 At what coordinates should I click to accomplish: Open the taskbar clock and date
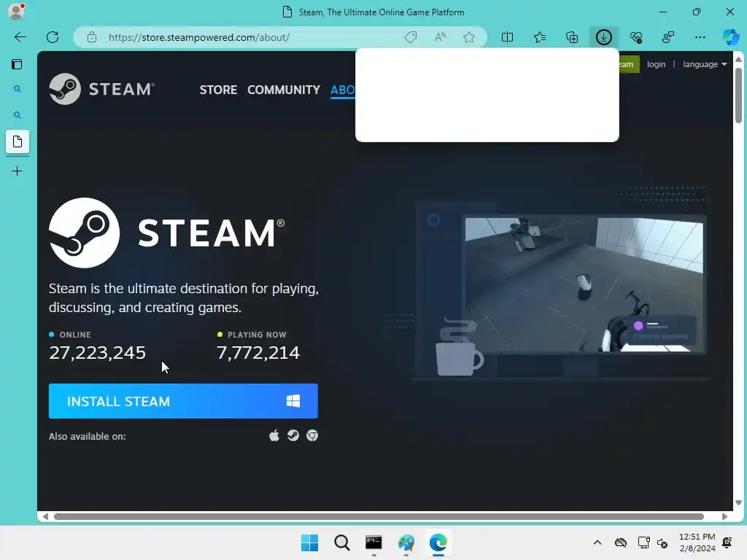(697, 542)
